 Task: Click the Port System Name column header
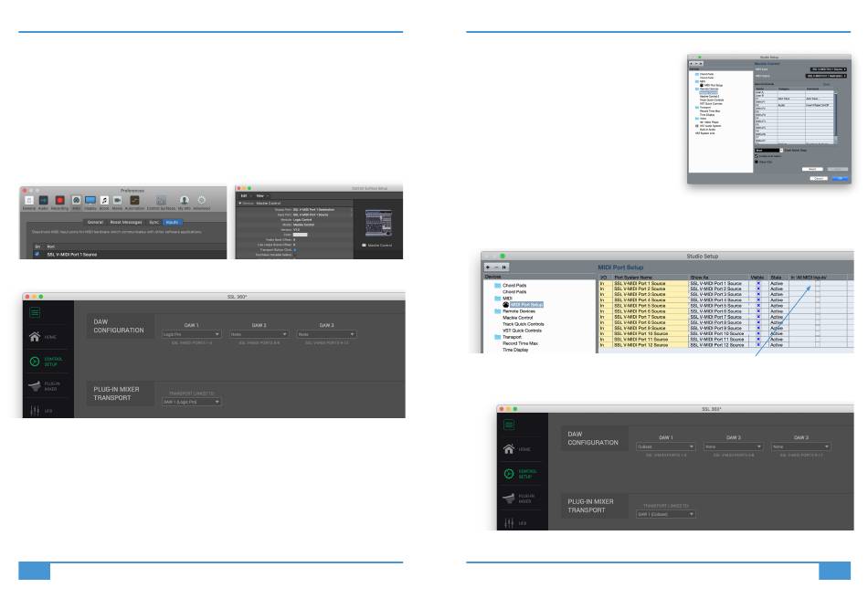pos(633,278)
